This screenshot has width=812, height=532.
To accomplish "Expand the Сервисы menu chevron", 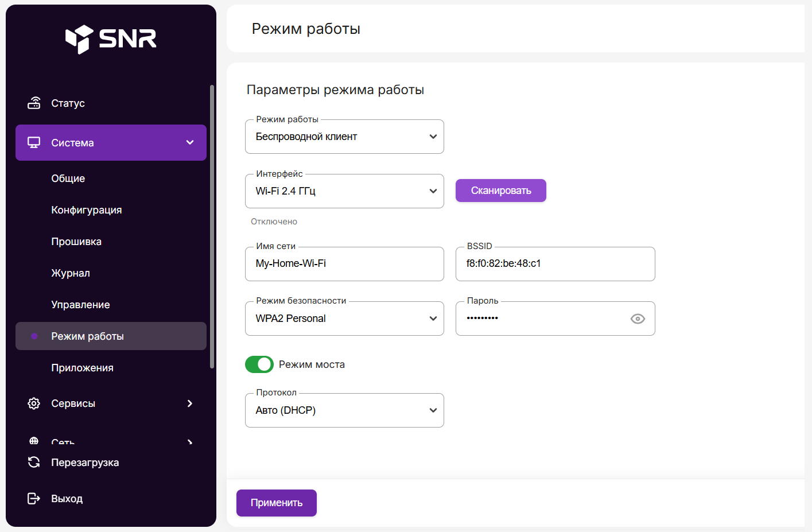I will (190, 403).
